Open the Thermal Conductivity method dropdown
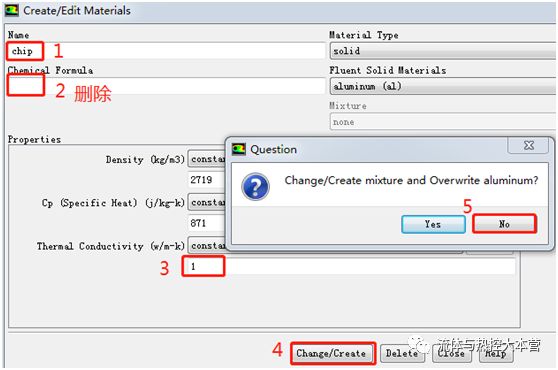 [x=207, y=246]
